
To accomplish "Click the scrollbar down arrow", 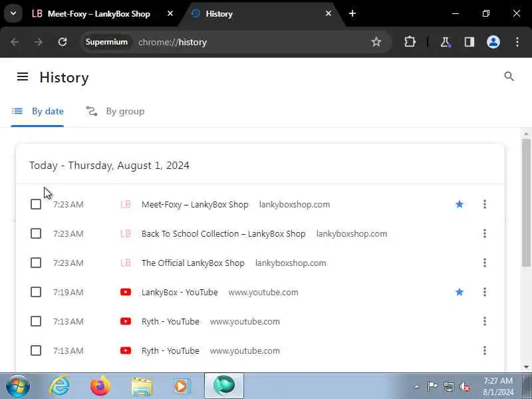I will click(x=526, y=367).
